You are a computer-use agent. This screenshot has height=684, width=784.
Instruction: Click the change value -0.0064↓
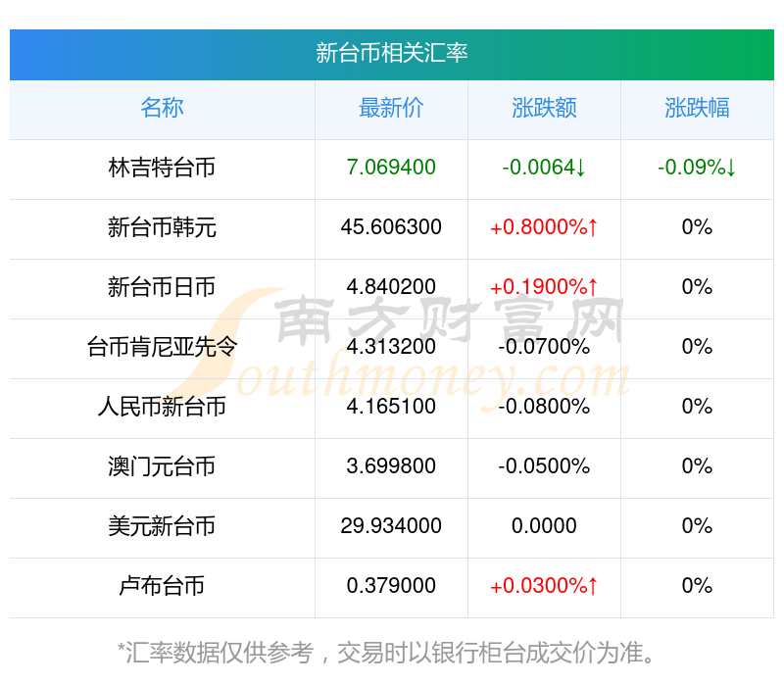tap(544, 168)
